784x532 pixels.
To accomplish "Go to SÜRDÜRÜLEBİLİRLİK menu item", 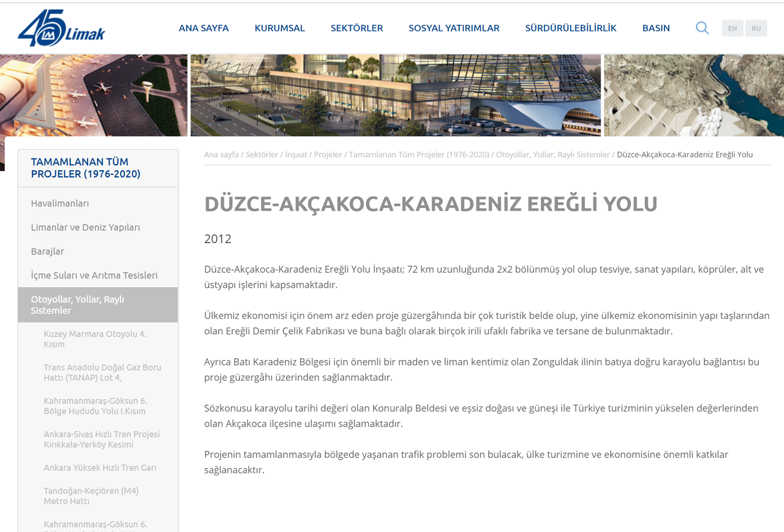I will pyautogui.click(x=571, y=28).
